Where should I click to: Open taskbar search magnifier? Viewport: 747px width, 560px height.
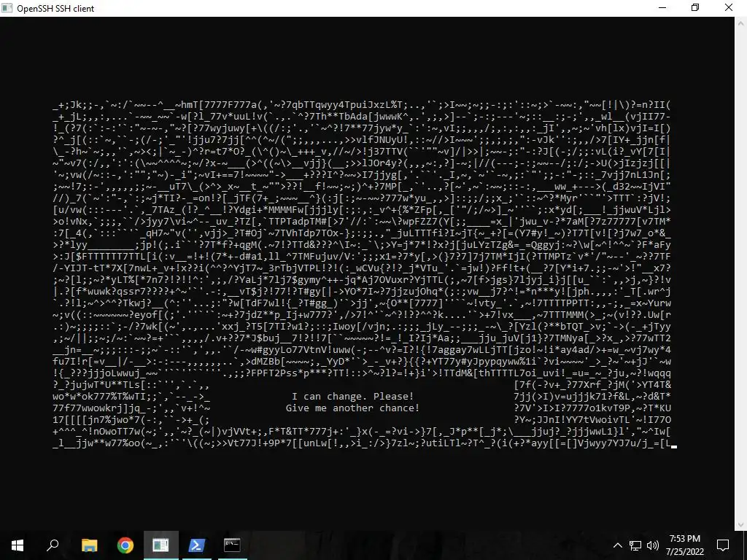pos(53,545)
